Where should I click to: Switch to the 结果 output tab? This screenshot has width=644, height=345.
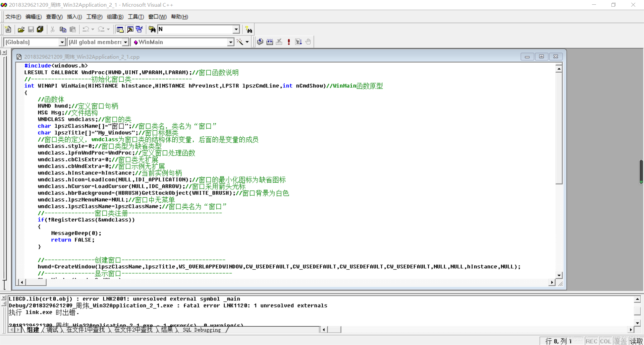point(167,330)
